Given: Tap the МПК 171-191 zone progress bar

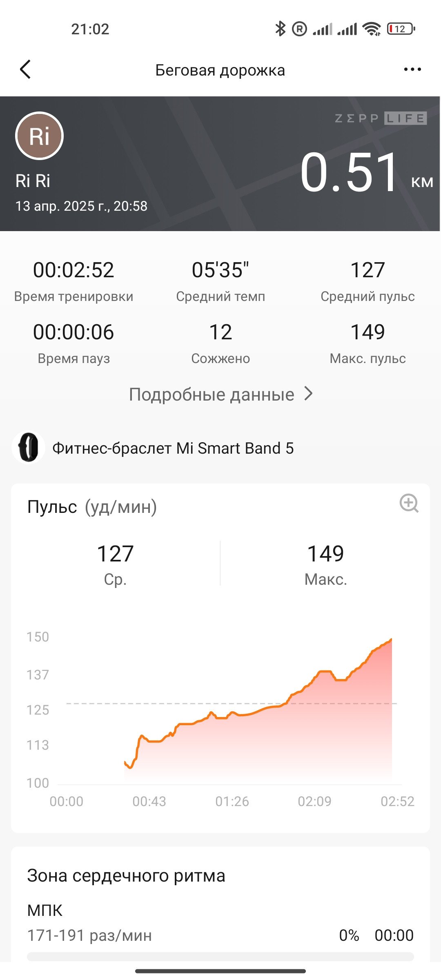Looking at the screenshot, I should (220, 957).
